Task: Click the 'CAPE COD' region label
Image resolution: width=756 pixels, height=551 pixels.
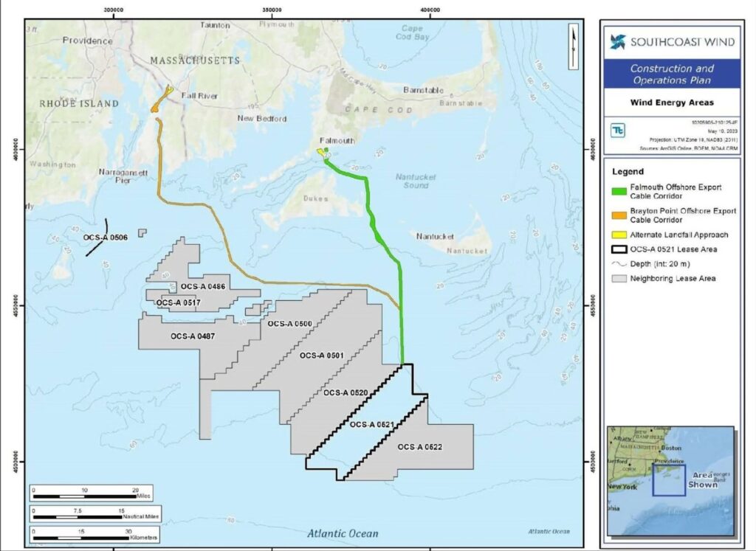Action: tap(379, 110)
